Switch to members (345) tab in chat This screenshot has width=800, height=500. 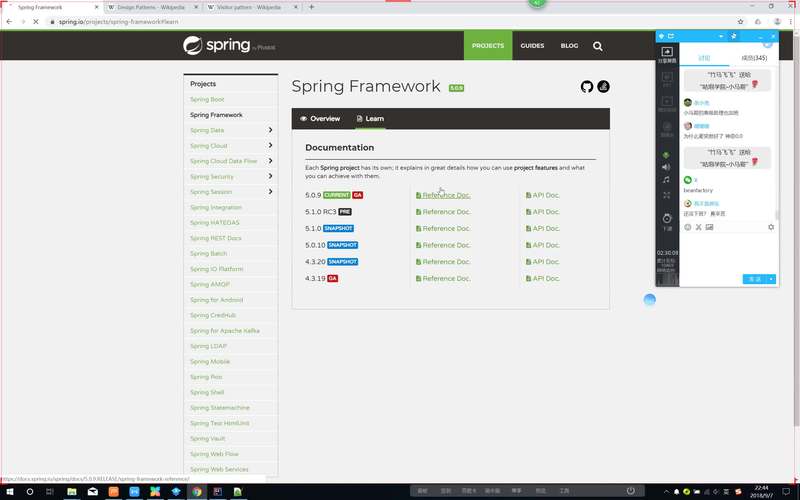[754, 58]
